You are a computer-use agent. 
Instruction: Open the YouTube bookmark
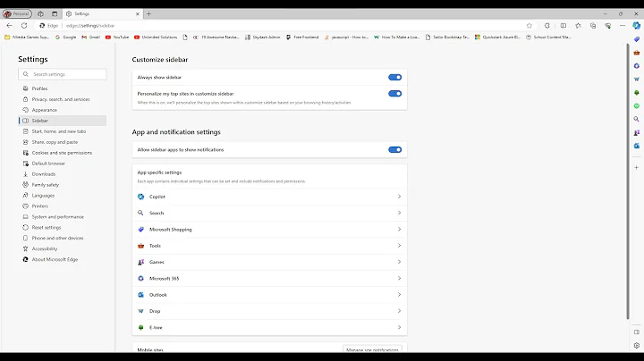(x=117, y=37)
